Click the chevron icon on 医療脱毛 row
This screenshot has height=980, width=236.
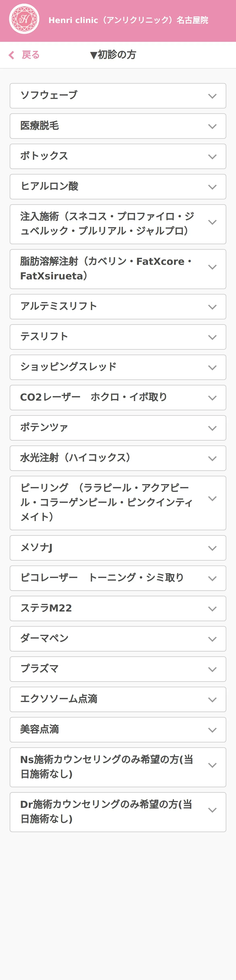[212, 126]
